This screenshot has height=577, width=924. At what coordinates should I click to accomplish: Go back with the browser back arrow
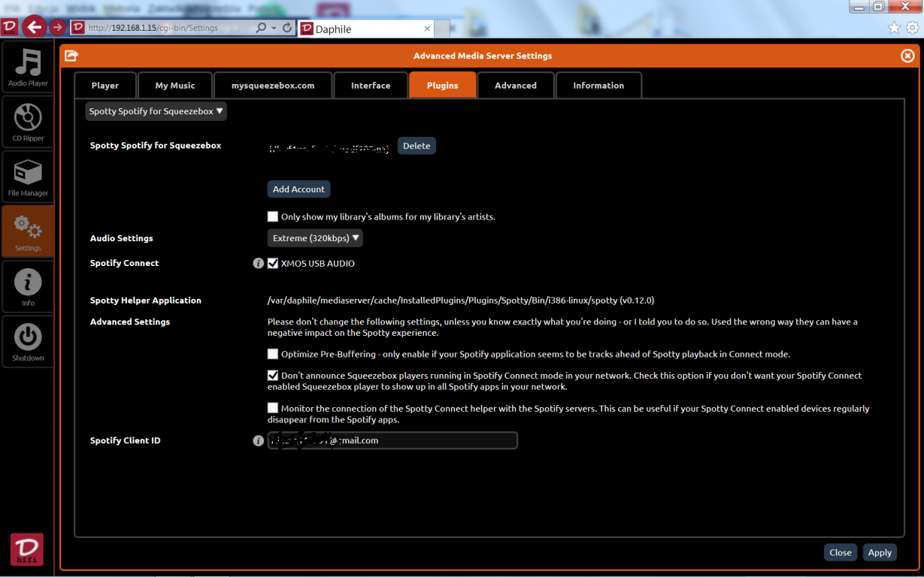point(34,27)
